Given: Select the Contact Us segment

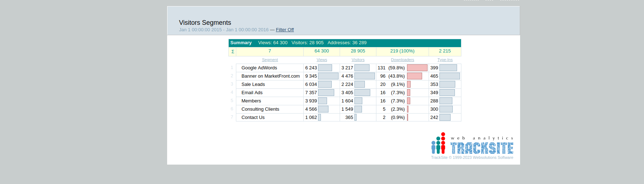Looking at the screenshot, I should coord(253,118).
